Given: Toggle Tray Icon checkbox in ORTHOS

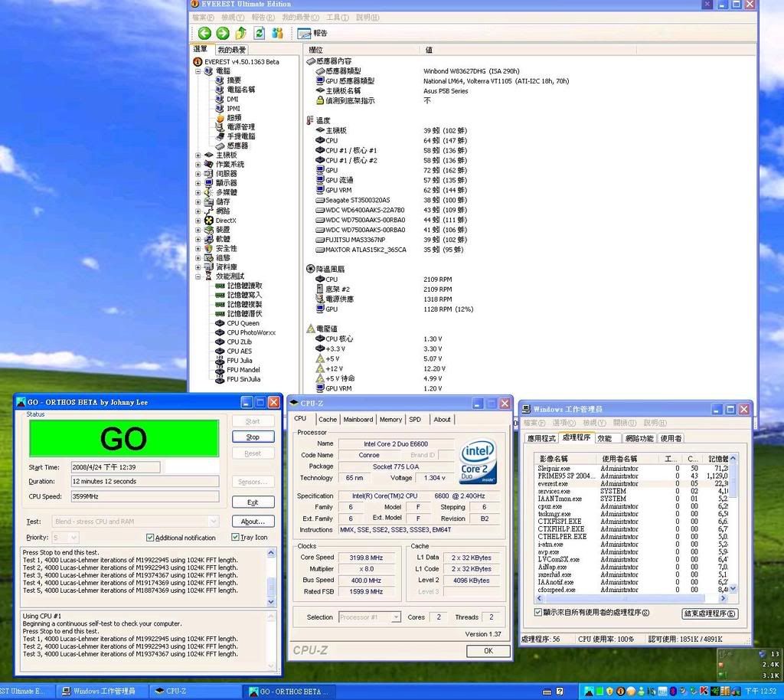Looking at the screenshot, I should [235, 537].
